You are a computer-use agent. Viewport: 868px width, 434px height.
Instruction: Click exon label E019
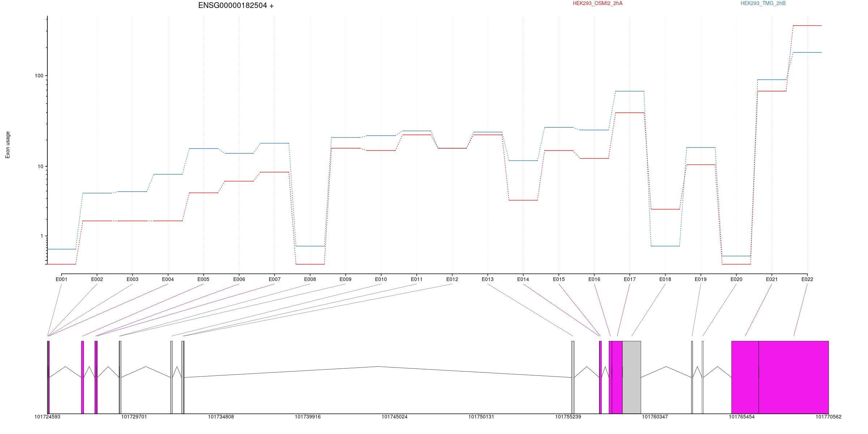[701, 279]
